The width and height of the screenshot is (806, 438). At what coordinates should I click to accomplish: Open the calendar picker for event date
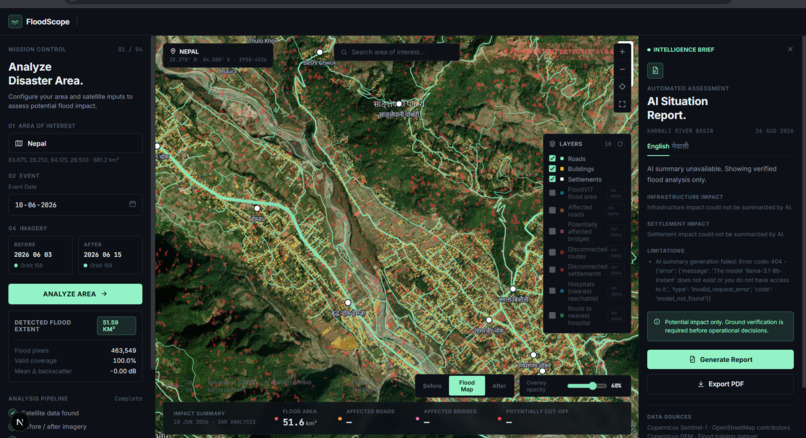pyautogui.click(x=132, y=204)
